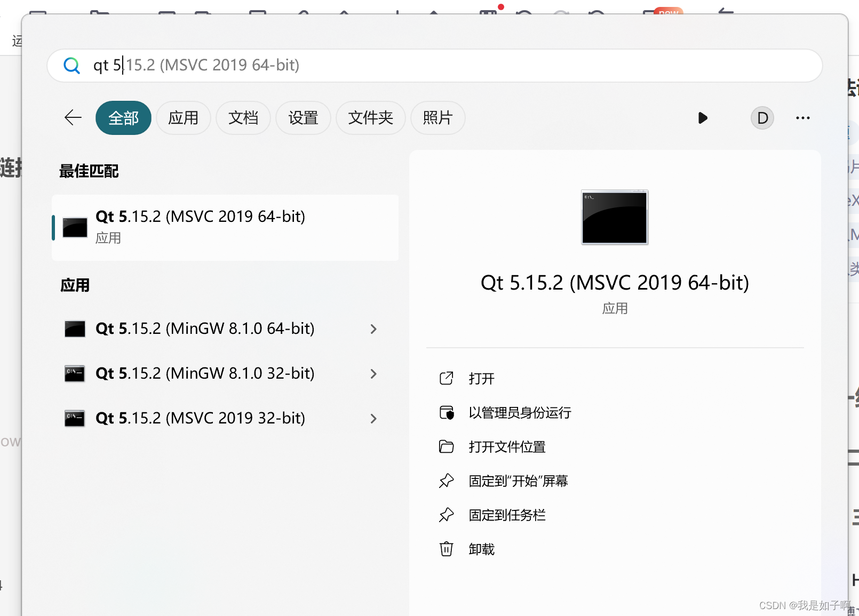
Task: Open the three-dot more options menu
Action: pyautogui.click(x=802, y=118)
